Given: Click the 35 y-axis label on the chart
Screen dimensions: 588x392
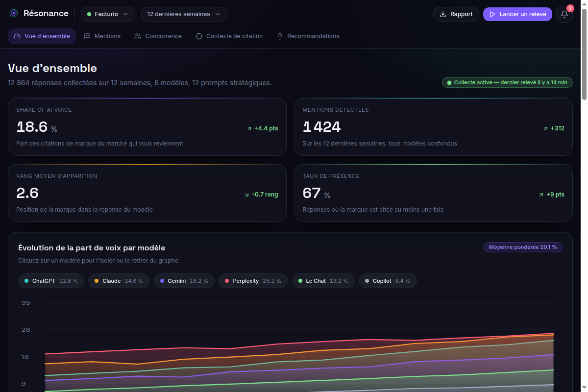Looking at the screenshot, I should pyautogui.click(x=25, y=303).
